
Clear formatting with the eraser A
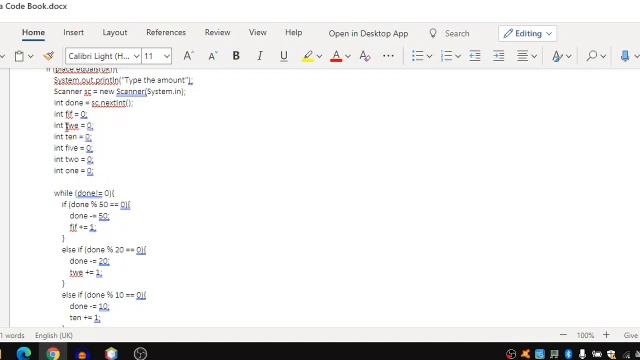tap(364, 56)
